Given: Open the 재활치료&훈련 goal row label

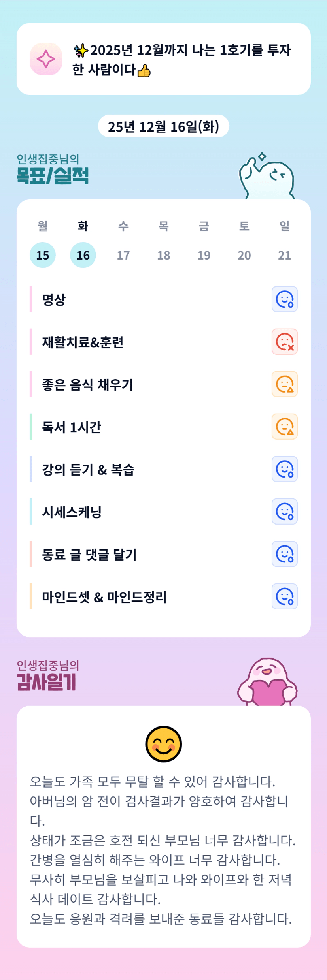Looking at the screenshot, I should (x=83, y=342).
